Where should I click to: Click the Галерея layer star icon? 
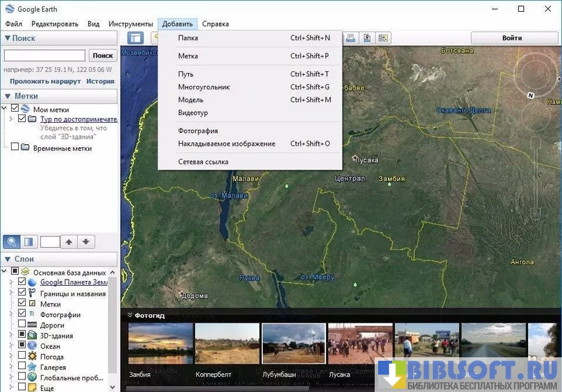coord(32,367)
